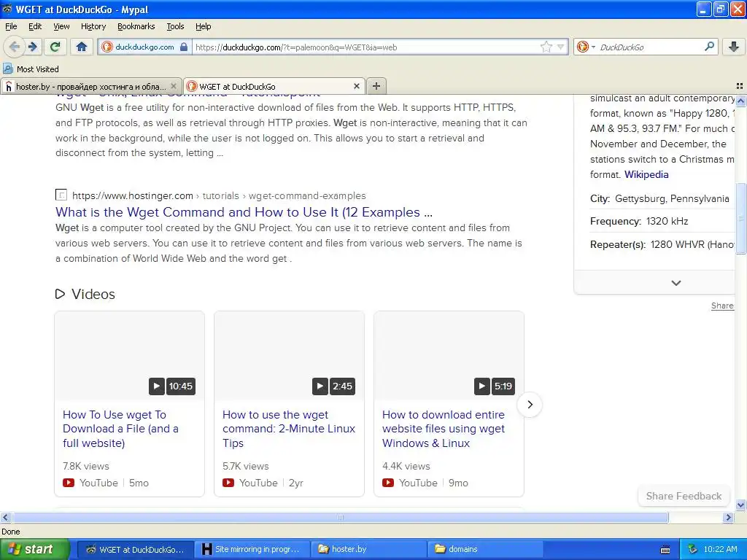Open the tab groups grid icon
The height and width of the screenshot is (560, 747).
point(740,86)
